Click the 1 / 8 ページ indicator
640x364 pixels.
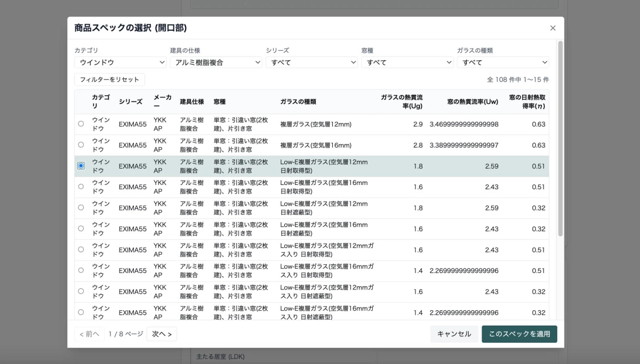tap(126, 334)
